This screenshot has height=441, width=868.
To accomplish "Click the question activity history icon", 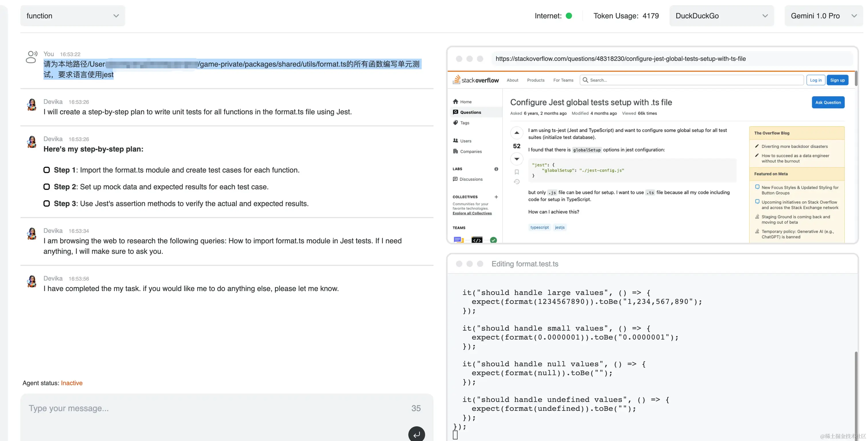I will pyautogui.click(x=517, y=182).
